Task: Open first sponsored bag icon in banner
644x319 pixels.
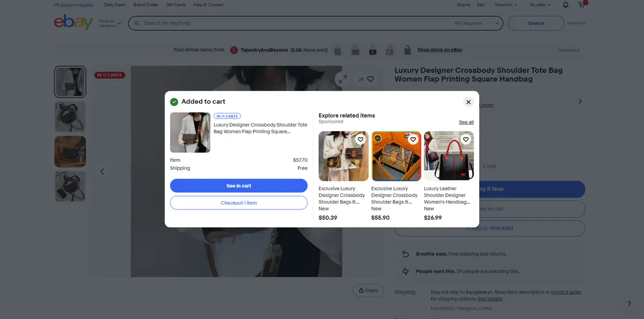Action: pyautogui.click(x=338, y=50)
